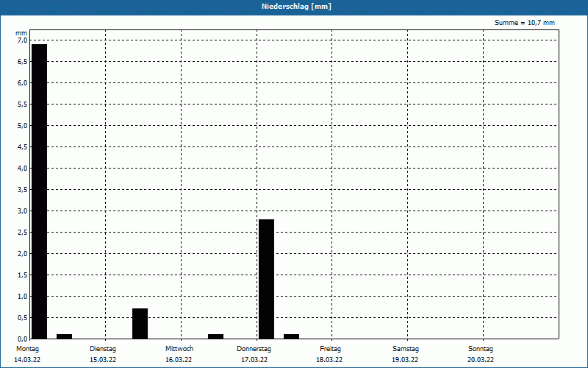Click the Niederschlag [mm] chart title

point(296,7)
